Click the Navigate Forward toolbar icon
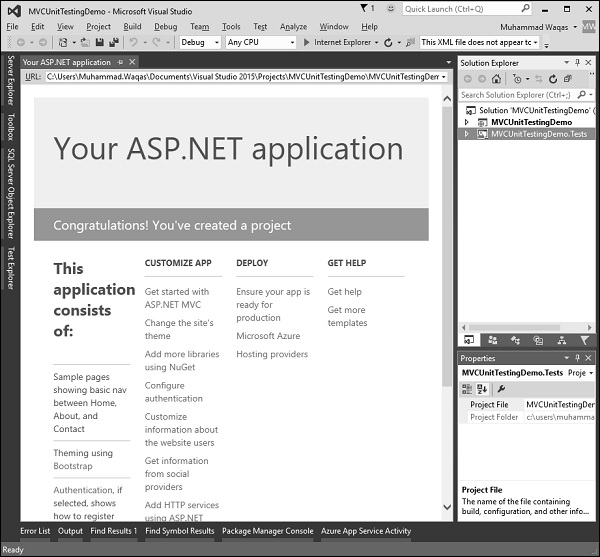Viewport: 600px width, 557px height. (x=43, y=42)
